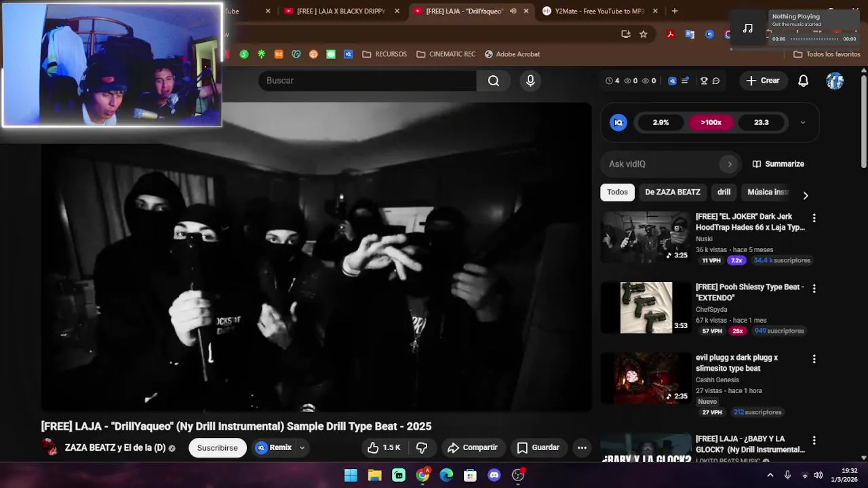The height and width of the screenshot is (488, 868).
Task: Click the Like thumbs-up button
Action: (384, 447)
